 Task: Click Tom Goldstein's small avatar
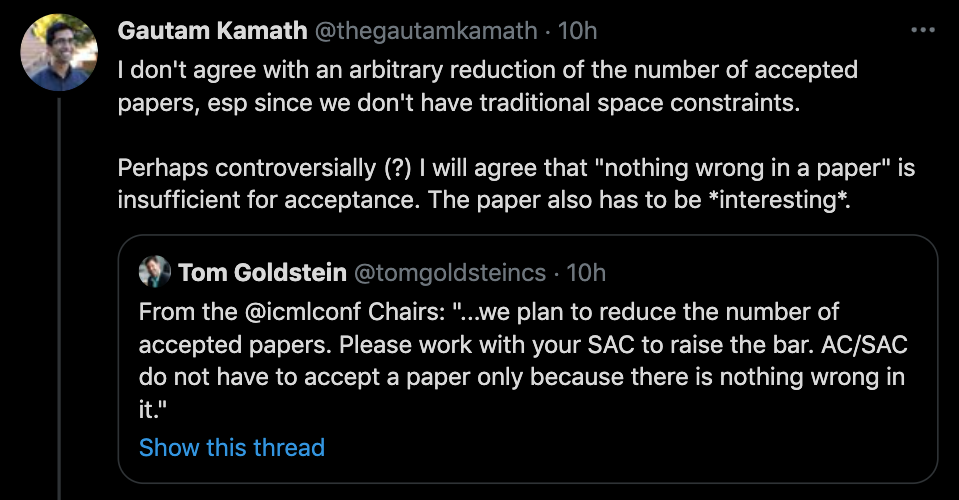(154, 272)
